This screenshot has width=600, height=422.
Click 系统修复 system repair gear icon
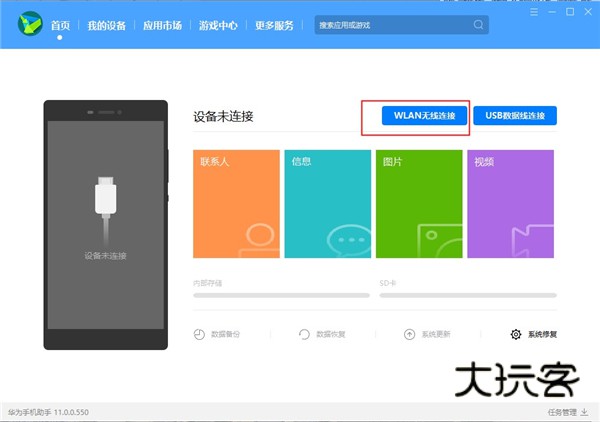pos(516,334)
